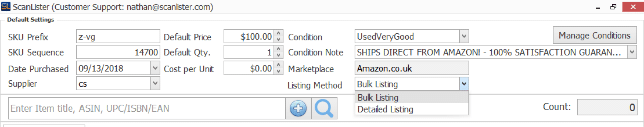Click the Manage Conditions button
Screen dimensions: 644x127
coord(595,35)
